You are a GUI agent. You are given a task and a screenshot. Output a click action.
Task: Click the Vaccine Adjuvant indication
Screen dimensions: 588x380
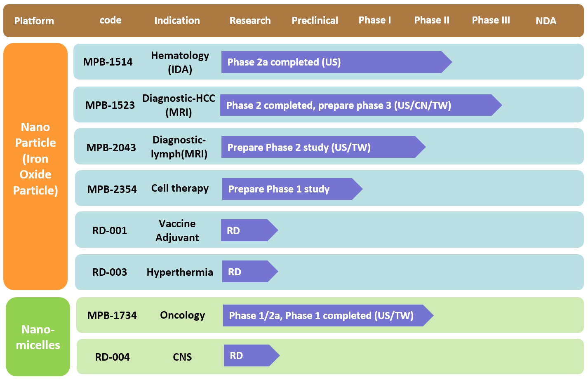coord(177,230)
